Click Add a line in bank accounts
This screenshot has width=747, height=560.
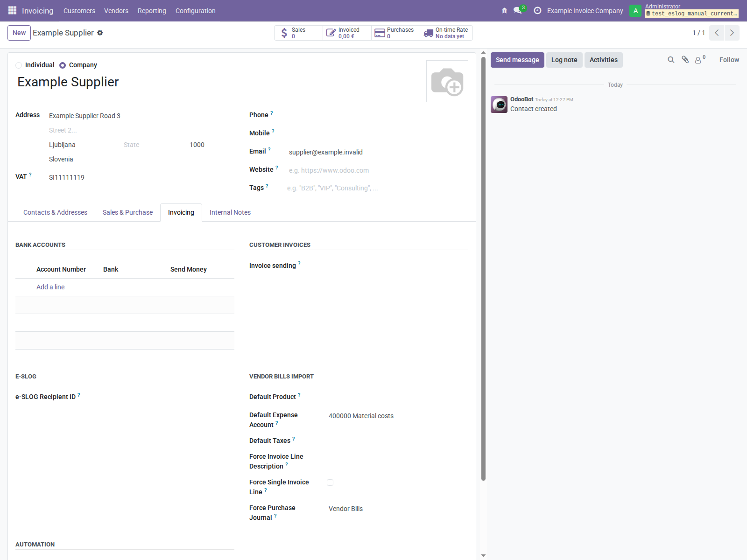pos(50,287)
